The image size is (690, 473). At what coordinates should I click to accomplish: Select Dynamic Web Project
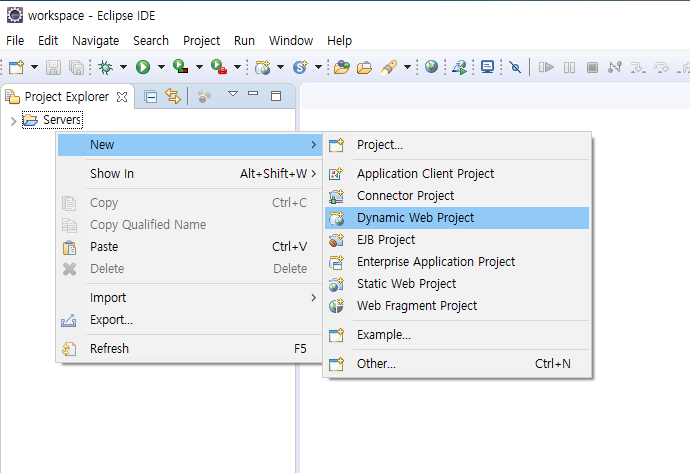coord(457,218)
